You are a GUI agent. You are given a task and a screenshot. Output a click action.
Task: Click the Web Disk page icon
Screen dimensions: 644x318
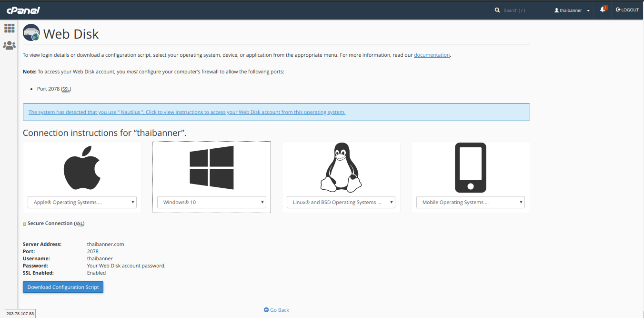tap(31, 33)
